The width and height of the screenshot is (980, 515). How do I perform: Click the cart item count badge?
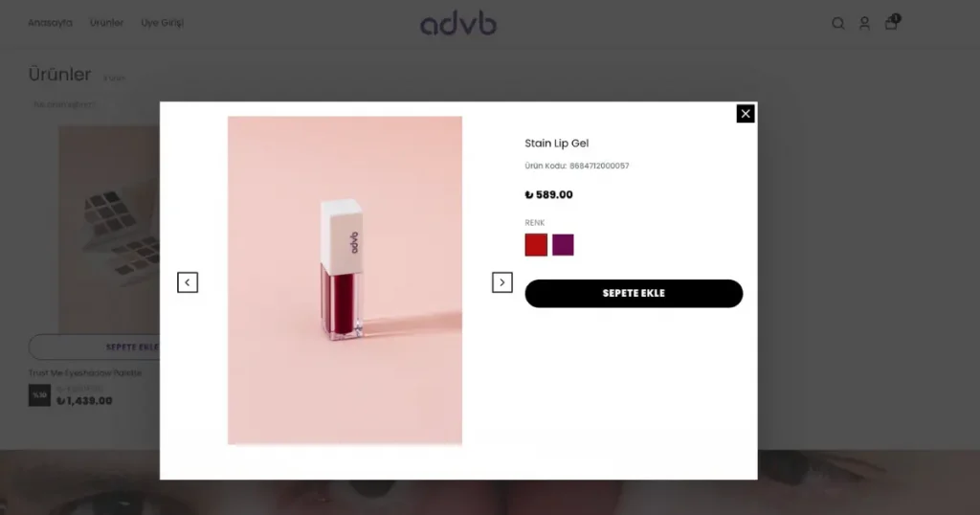coord(896,18)
